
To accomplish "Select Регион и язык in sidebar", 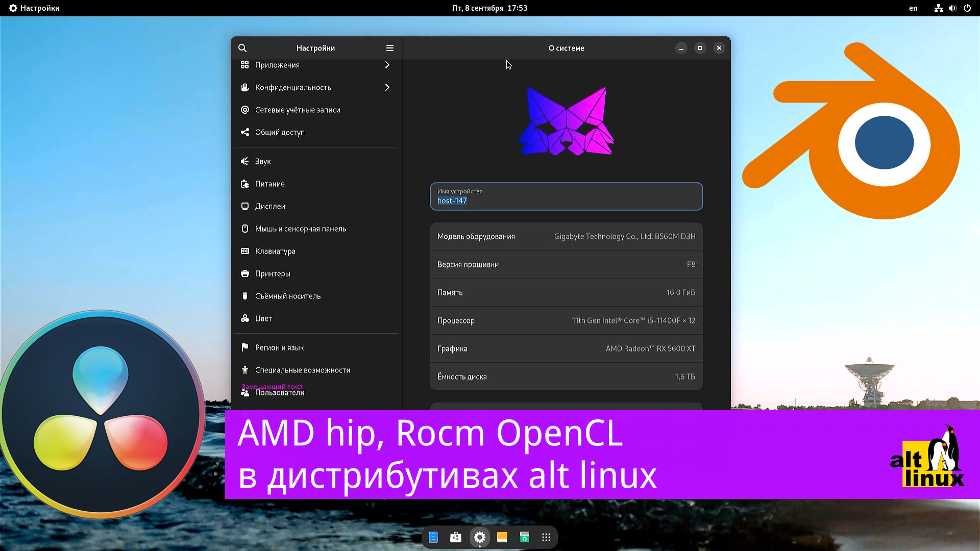I will (x=279, y=347).
